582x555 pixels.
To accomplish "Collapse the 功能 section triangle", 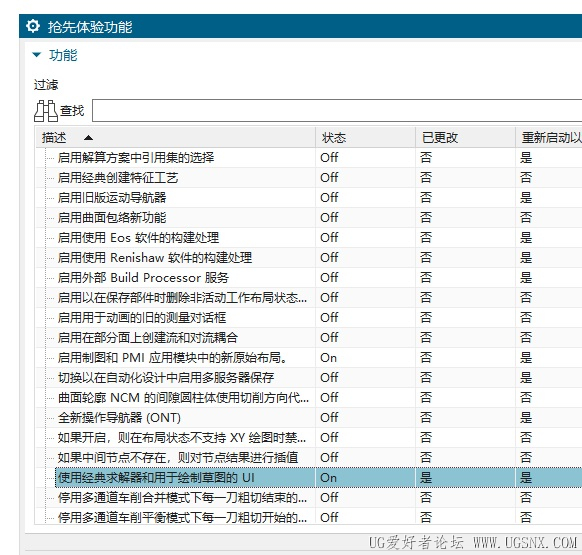I will (36, 55).
